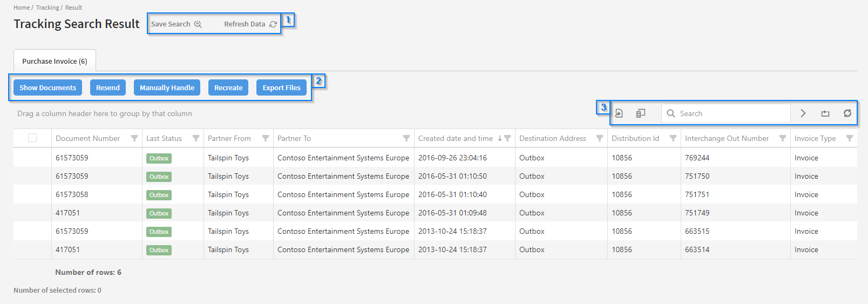Click the Refresh Data circular arrows icon
The height and width of the screenshot is (304, 868).
(x=273, y=24)
